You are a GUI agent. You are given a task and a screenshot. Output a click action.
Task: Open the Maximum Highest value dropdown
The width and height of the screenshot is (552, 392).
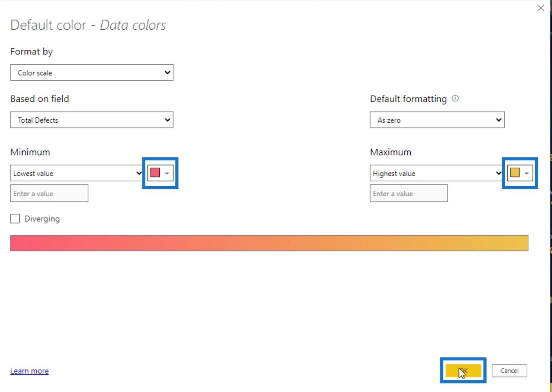437,173
